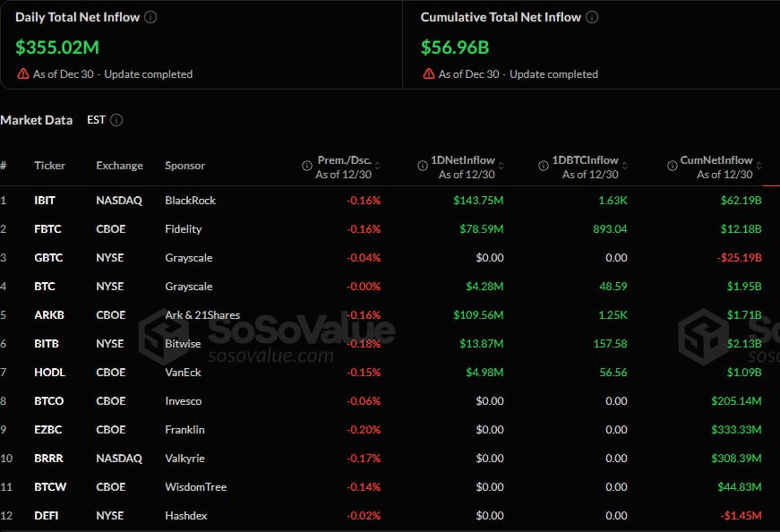Click the alert icon beside daily update status
The height and width of the screenshot is (532, 780).
pos(21,74)
